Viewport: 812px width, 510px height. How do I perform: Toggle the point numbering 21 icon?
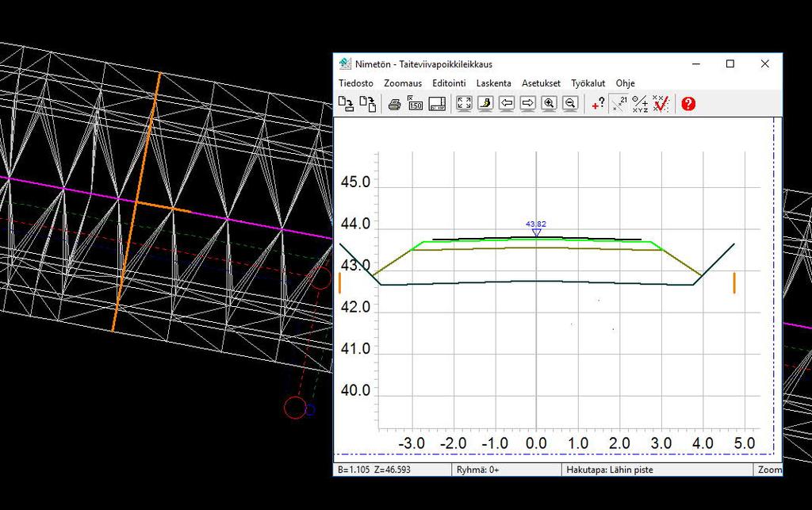[619, 104]
